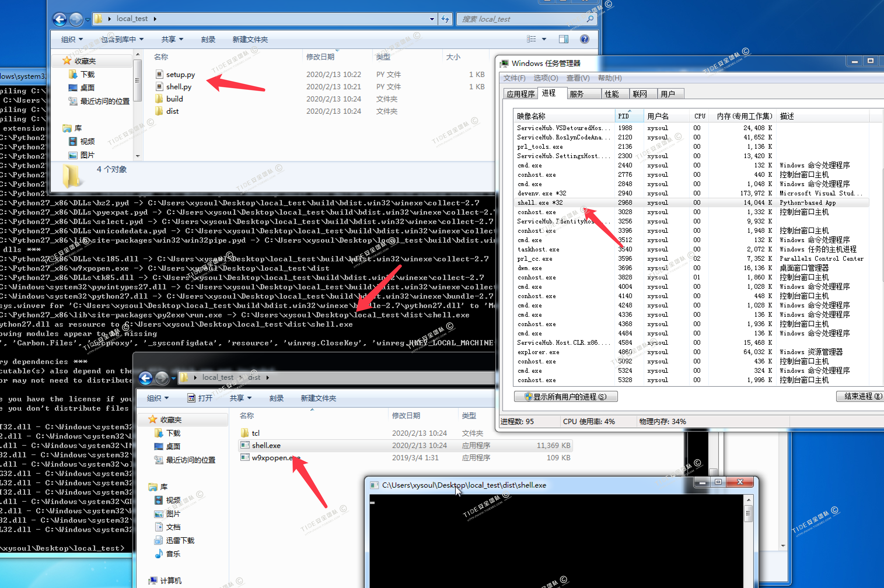The image size is (884, 588).
Task: Click the change view icon
Action: pyautogui.click(x=532, y=39)
